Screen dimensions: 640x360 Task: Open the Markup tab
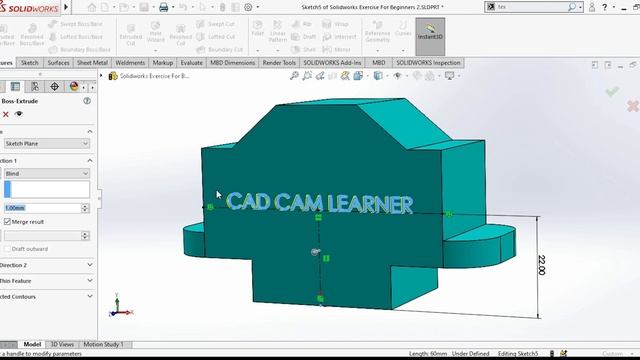coord(163,62)
